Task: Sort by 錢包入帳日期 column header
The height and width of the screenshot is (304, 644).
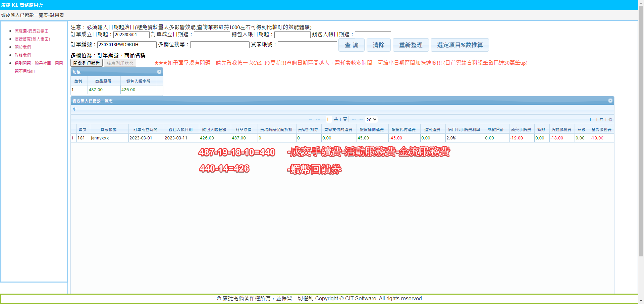Action: (x=180, y=129)
